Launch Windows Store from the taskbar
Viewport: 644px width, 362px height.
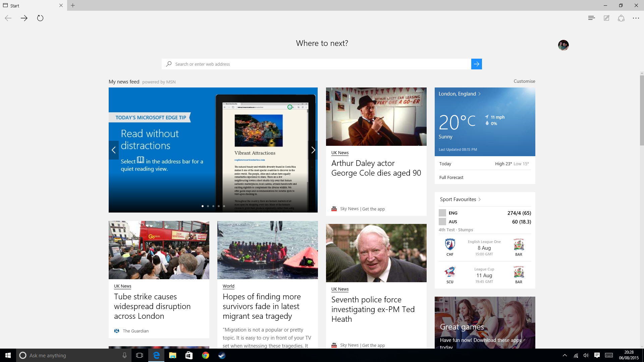click(189, 355)
